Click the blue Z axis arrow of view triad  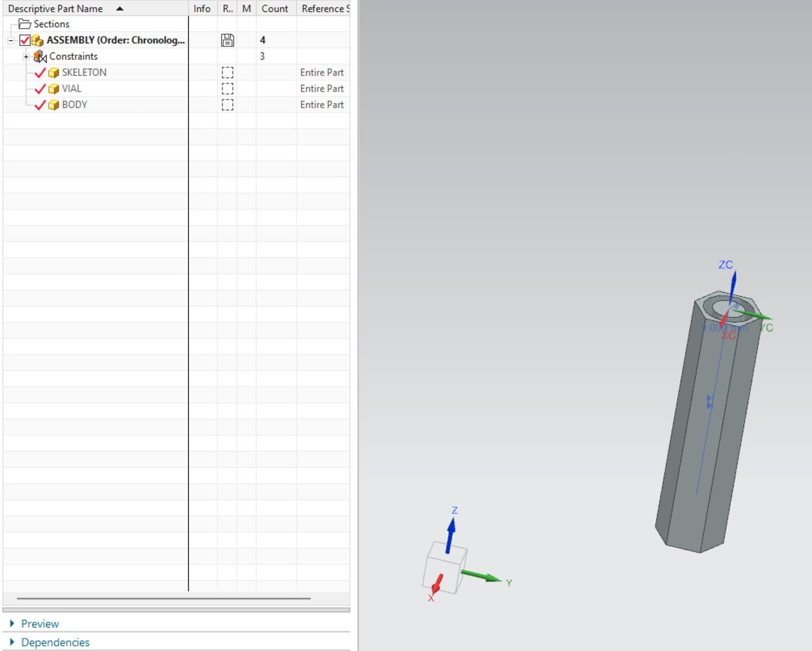(450, 536)
